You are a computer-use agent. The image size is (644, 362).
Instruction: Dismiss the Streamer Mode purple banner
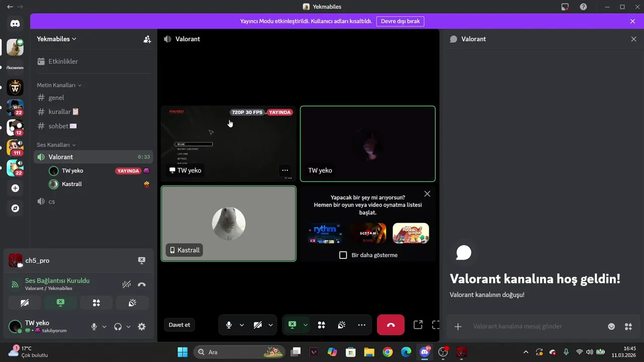(x=632, y=21)
